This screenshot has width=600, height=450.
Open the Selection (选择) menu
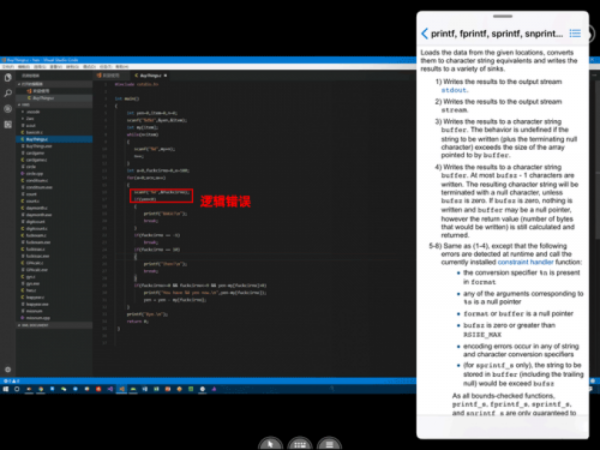click(40, 67)
